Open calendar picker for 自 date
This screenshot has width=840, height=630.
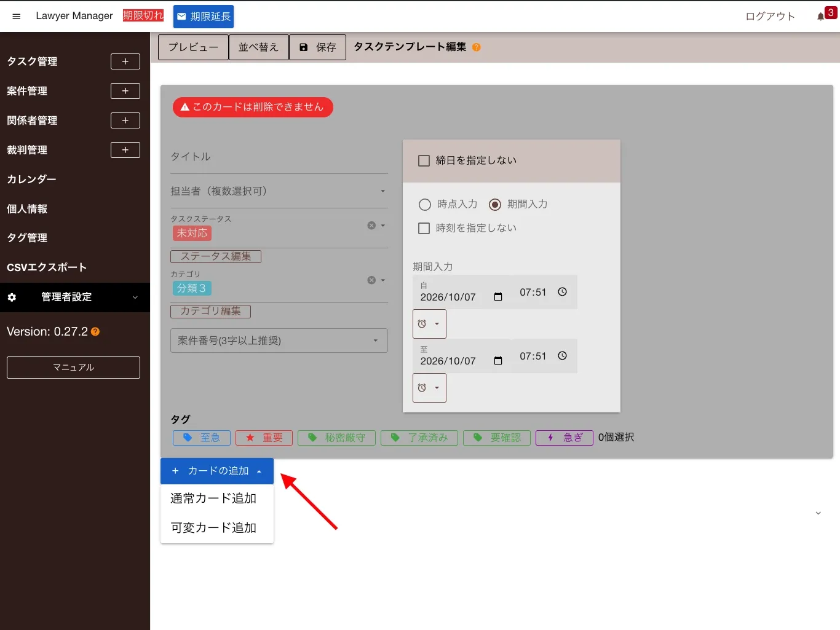(x=498, y=297)
